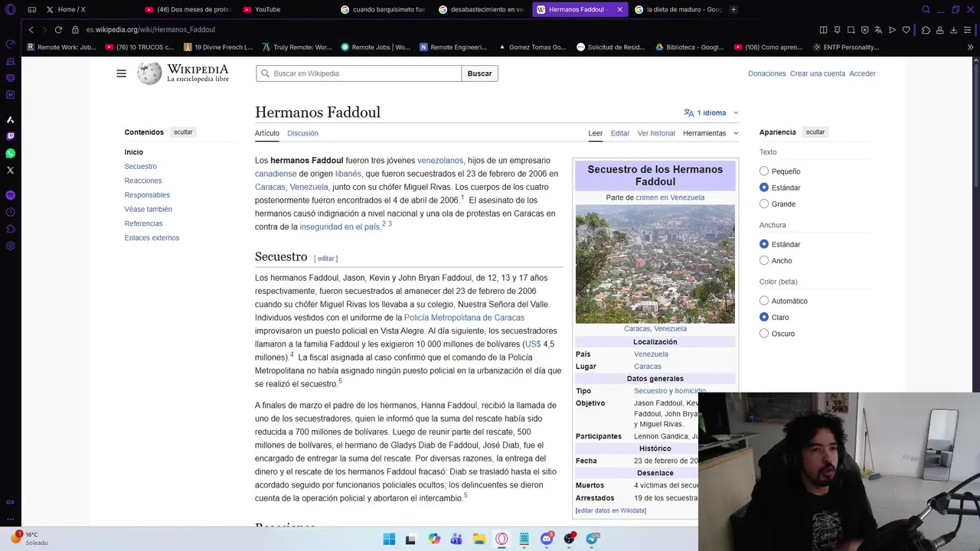
Task: Expand the Herramientas dropdown
Action: tap(710, 133)
